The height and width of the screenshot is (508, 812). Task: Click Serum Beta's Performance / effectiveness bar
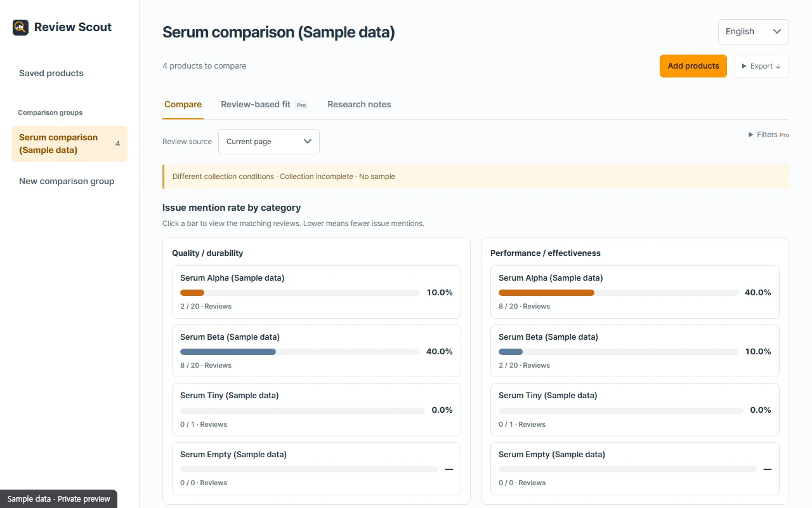pyautogui.click(x=619, y=352)
